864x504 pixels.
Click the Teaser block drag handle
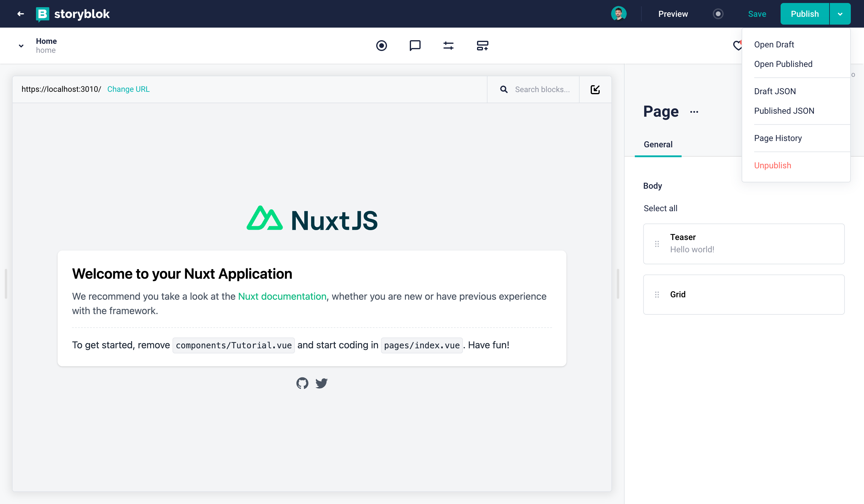click(x=657, y=244)
